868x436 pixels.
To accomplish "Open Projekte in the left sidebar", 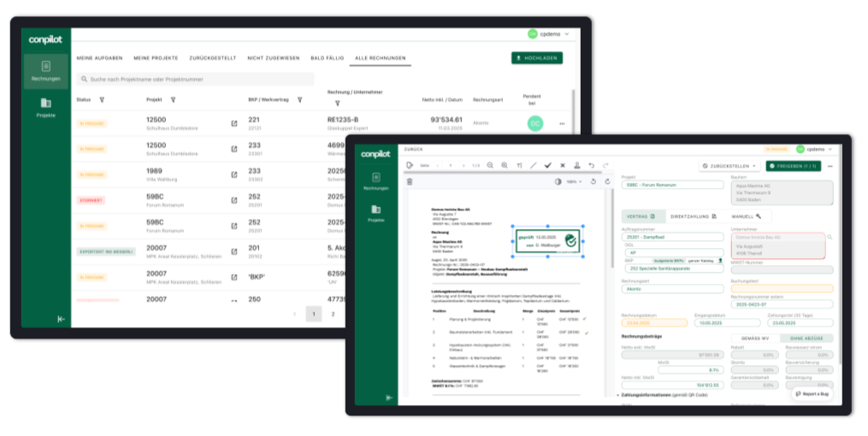I will [x=45, y=107].
